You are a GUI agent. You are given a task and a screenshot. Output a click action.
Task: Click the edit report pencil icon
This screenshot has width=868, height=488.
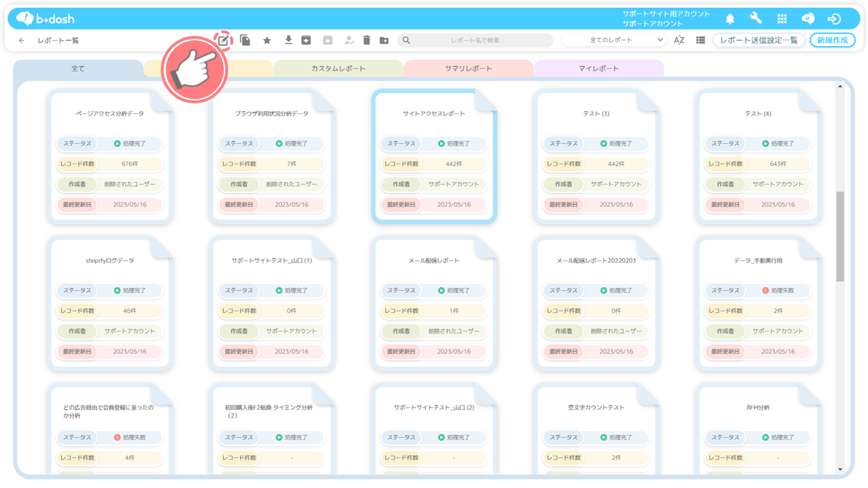pyautogui.click(x=224, y=40)
